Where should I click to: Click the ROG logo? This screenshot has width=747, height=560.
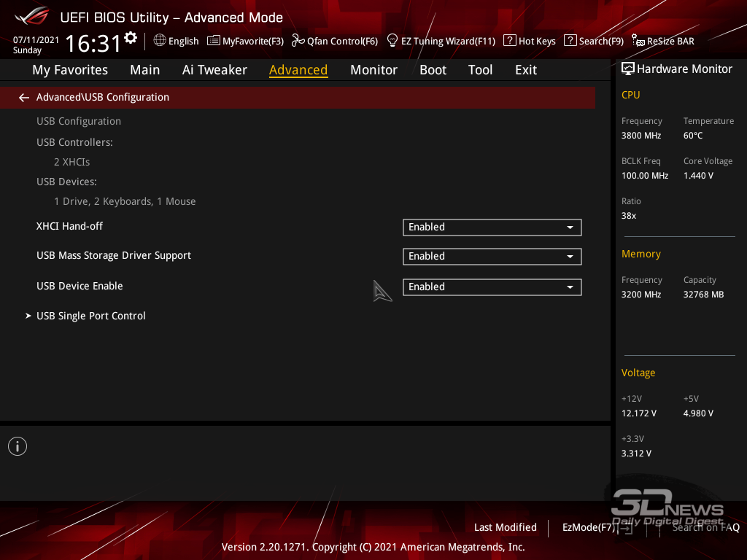32,16
